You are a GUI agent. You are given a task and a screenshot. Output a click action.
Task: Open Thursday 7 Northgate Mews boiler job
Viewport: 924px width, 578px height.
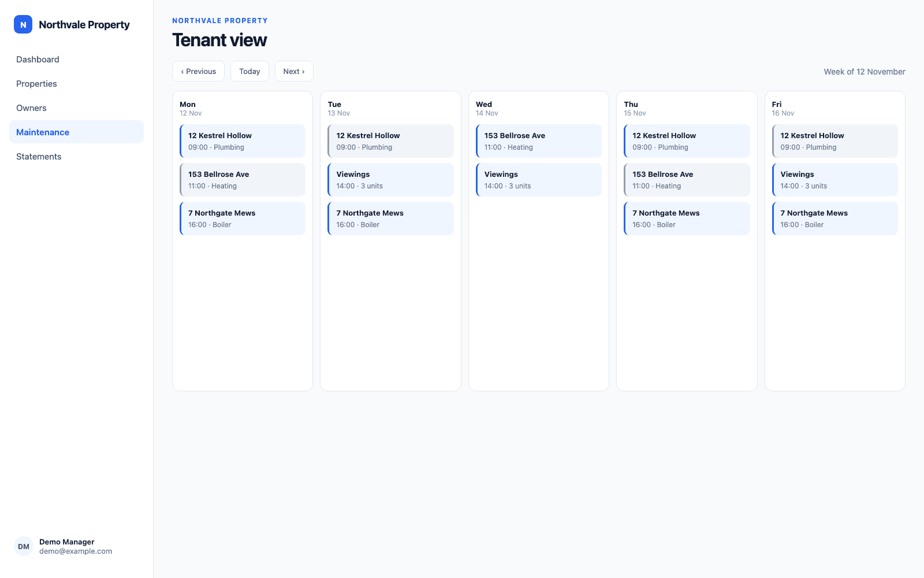(x=687, y=218)
